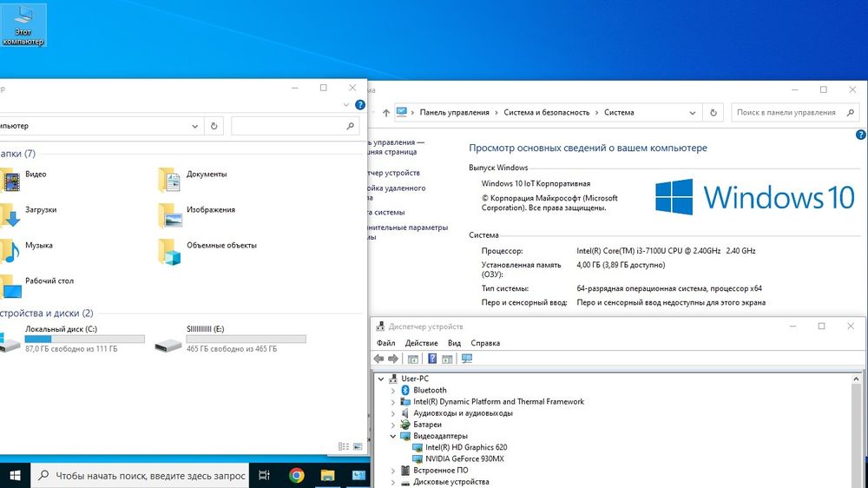Open the Видео folder in Explorer
Image resolution: width=868 pixels, height=488 pixels.
click(36, 174)
